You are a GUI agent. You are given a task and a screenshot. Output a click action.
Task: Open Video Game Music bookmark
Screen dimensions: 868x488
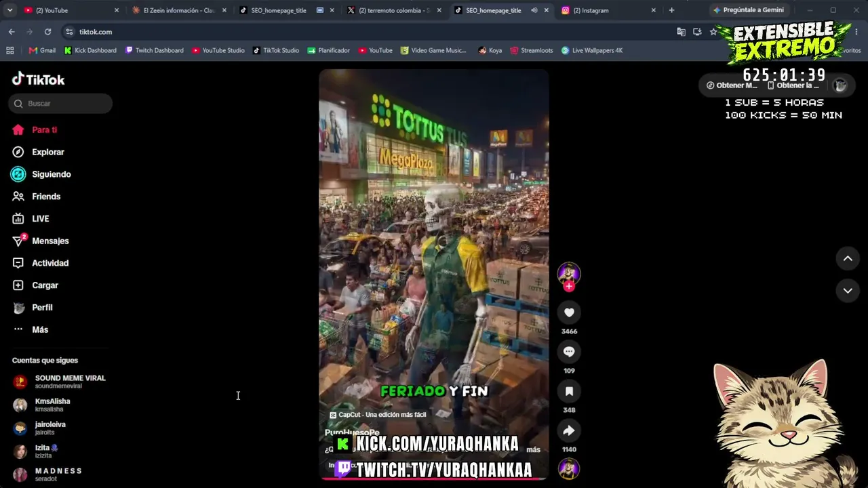433,50
